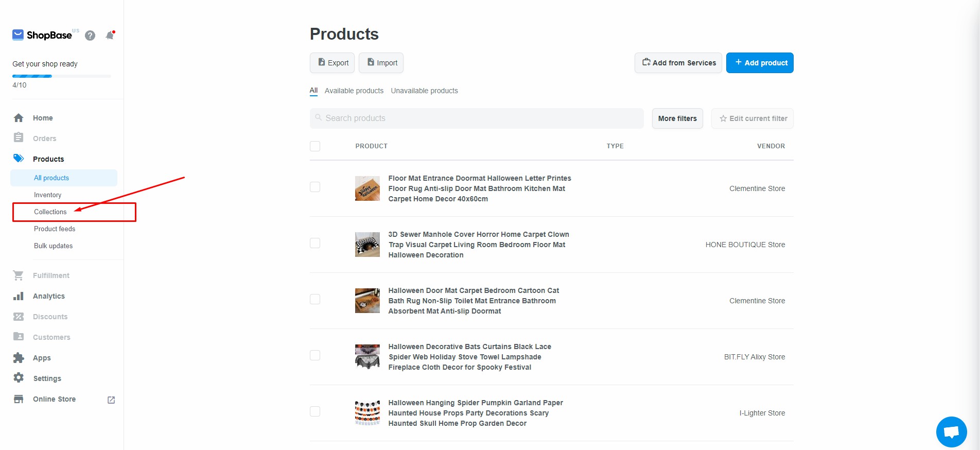Screen dimensions: 980x450
Task: Open the More filters options
Action: [x=677, y=118]
